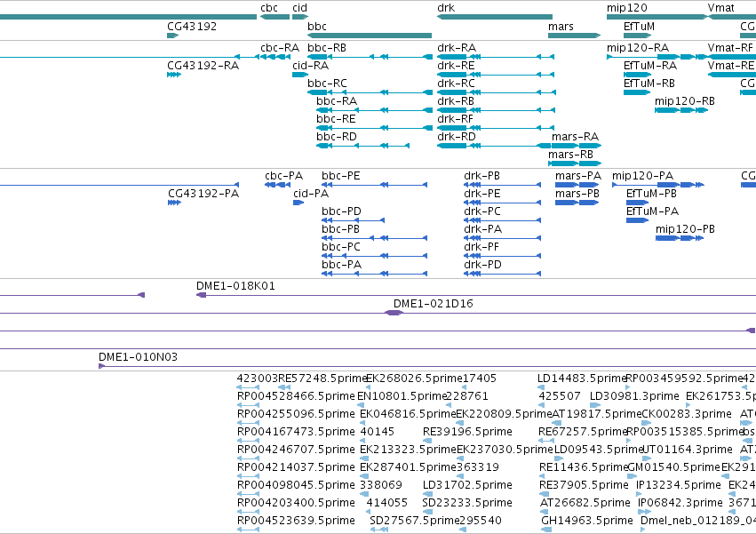
Task: Select the mars gene glyph
Action: click(x=574, y=36)
